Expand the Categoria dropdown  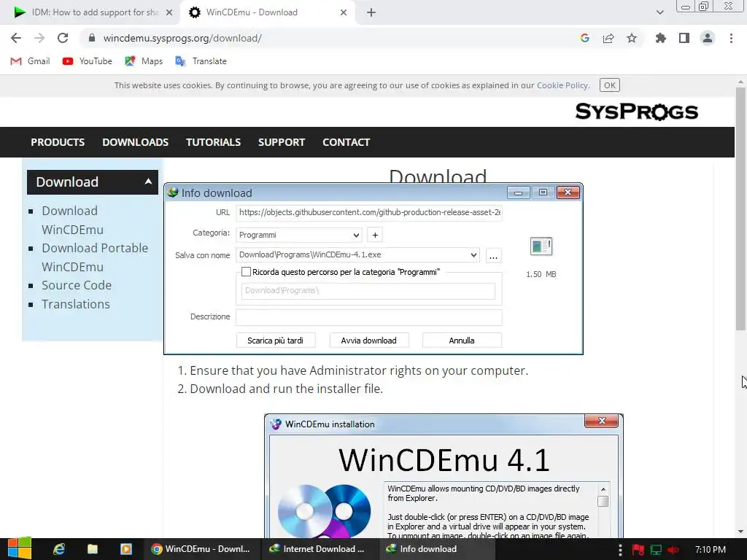[355, 235]
